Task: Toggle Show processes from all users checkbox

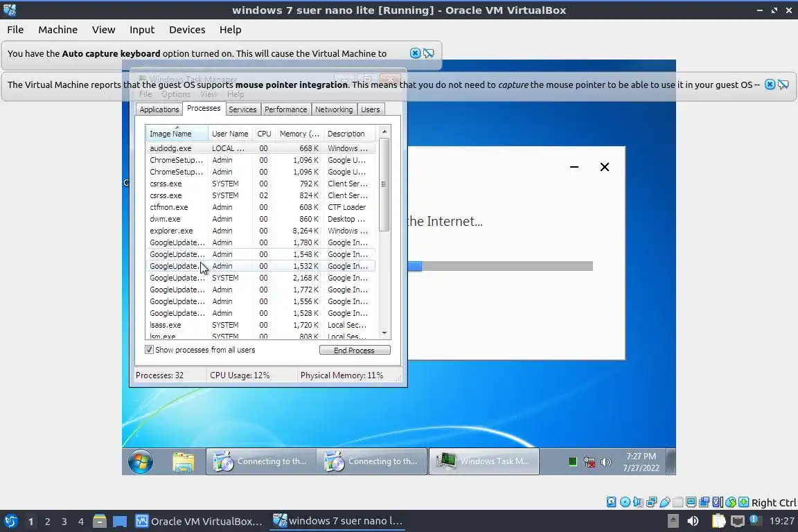Action: pyautogui.click(x=149, y=350)
